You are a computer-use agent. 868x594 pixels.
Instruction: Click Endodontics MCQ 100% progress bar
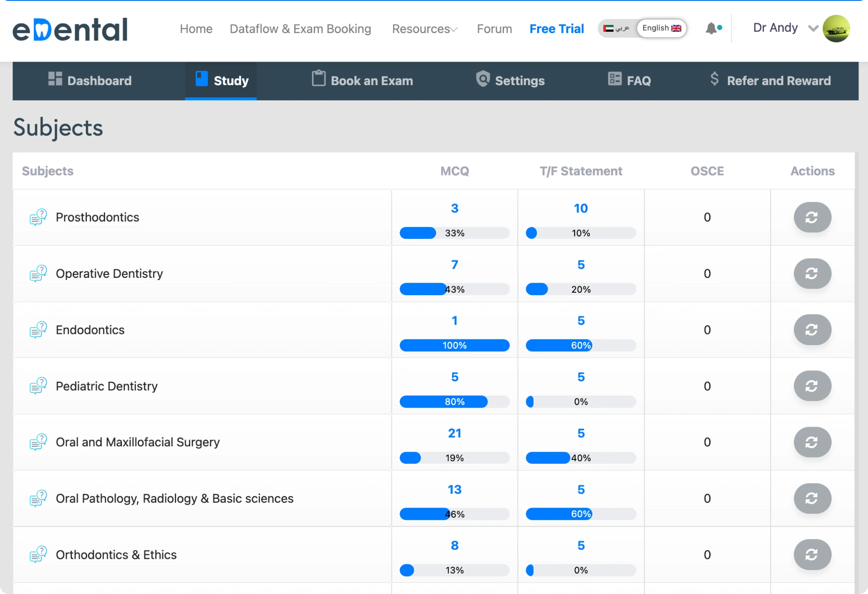coord(454,345)
